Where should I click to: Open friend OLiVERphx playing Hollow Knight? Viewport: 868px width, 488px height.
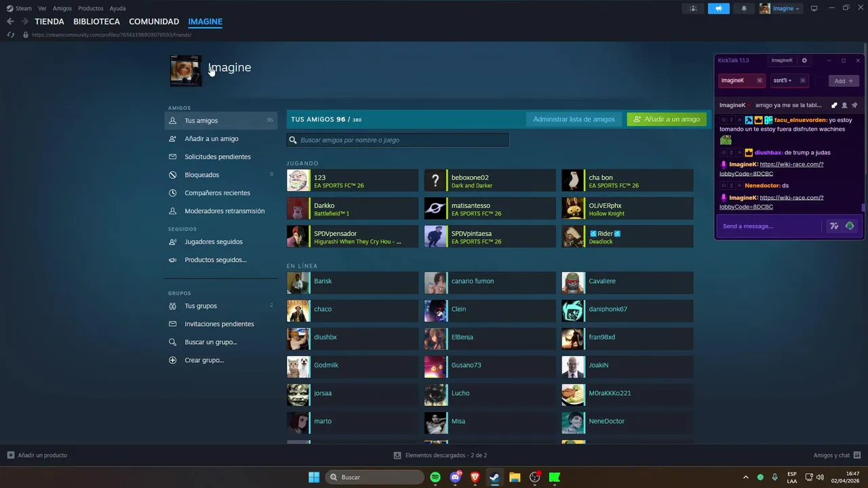pos(627,209)
